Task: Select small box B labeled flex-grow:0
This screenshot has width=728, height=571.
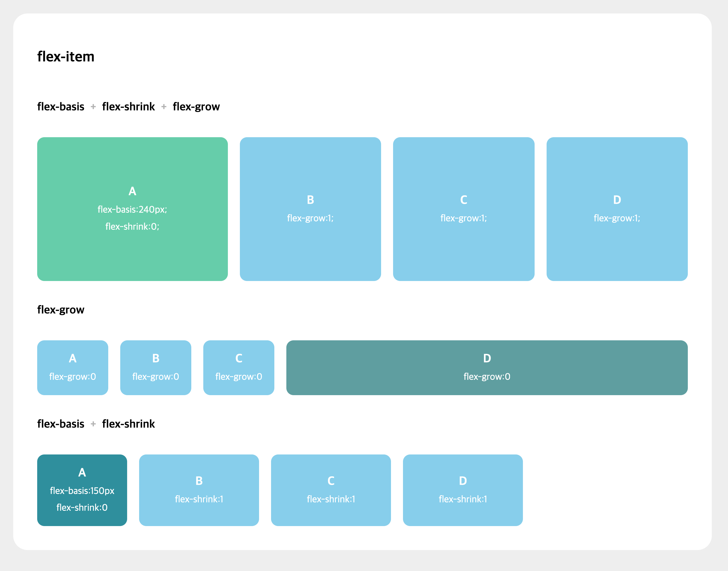Action: (x=156, y=367)
